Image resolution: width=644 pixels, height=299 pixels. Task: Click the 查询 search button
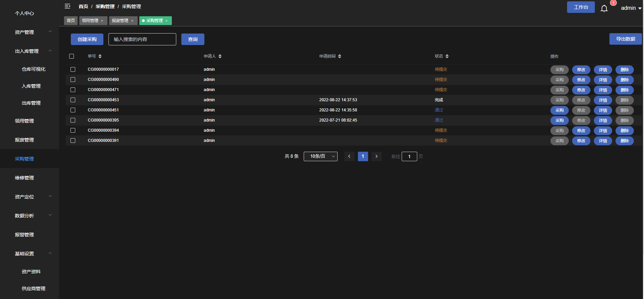pyautogui.click(x=193, y=39)
